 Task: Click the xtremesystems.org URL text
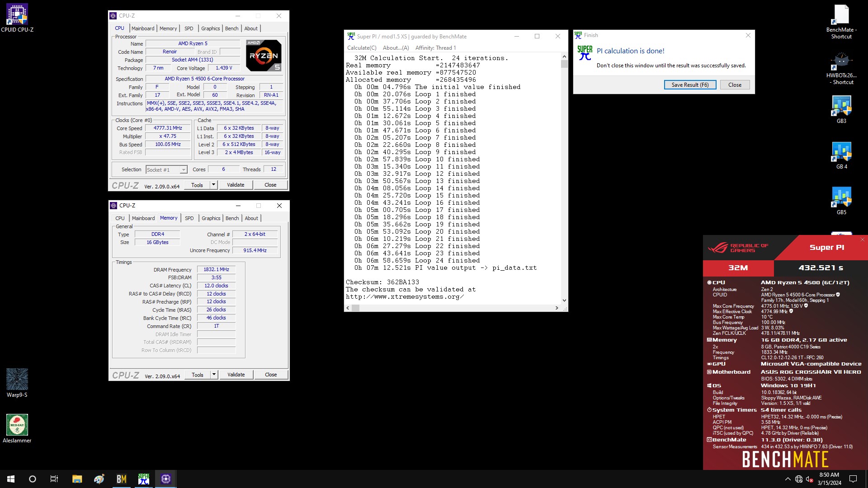(405, 297)
